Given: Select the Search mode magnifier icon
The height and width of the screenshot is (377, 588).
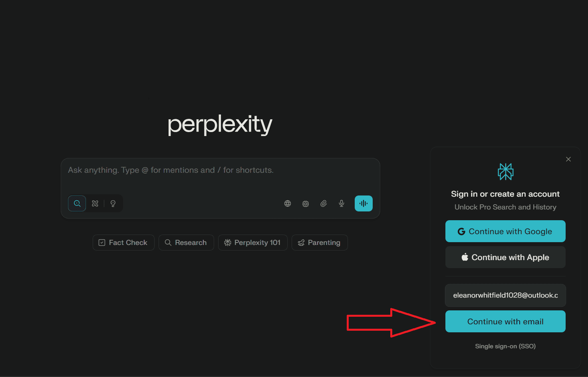Looking at the screenshot, I should click(x=77, y=203).
